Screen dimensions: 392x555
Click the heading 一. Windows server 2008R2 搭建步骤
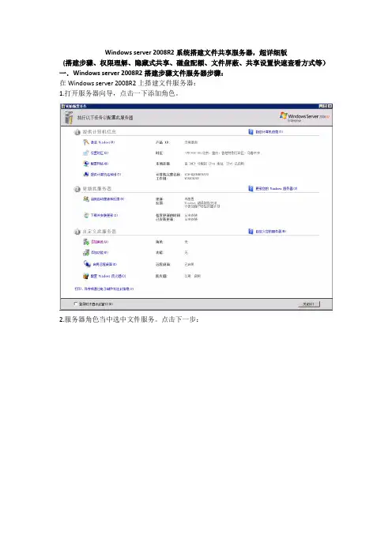[141, 74]
